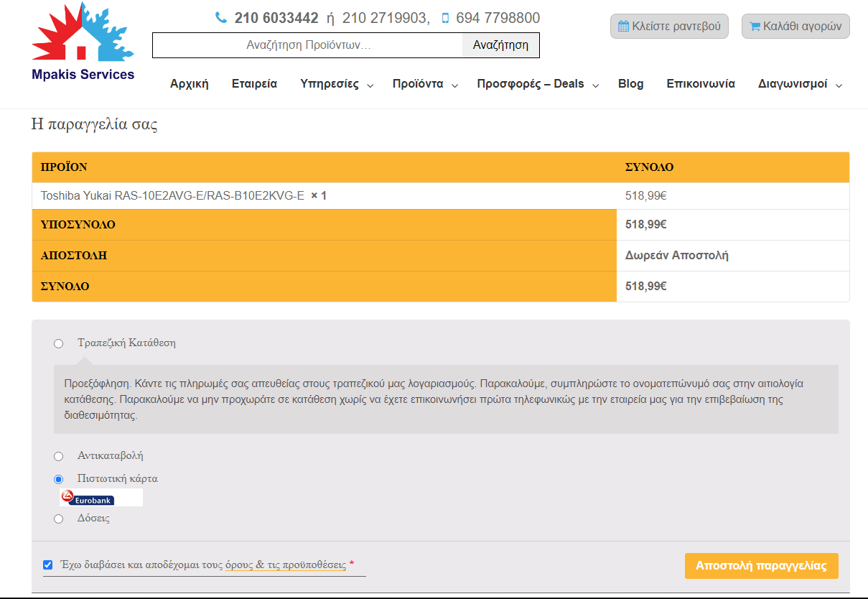This screenshot has height=599, width=868.
Task: Click the shopping cart icon
Action: tap(755, 27)
